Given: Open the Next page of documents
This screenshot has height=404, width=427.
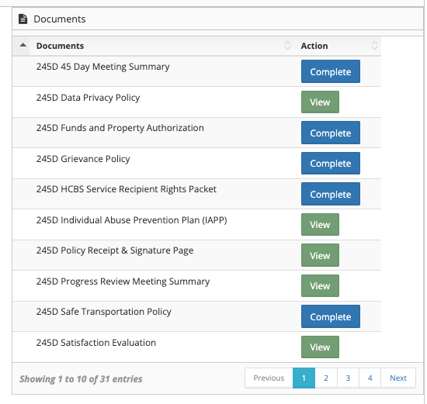Looking at the screenshot, I should 398,378.
